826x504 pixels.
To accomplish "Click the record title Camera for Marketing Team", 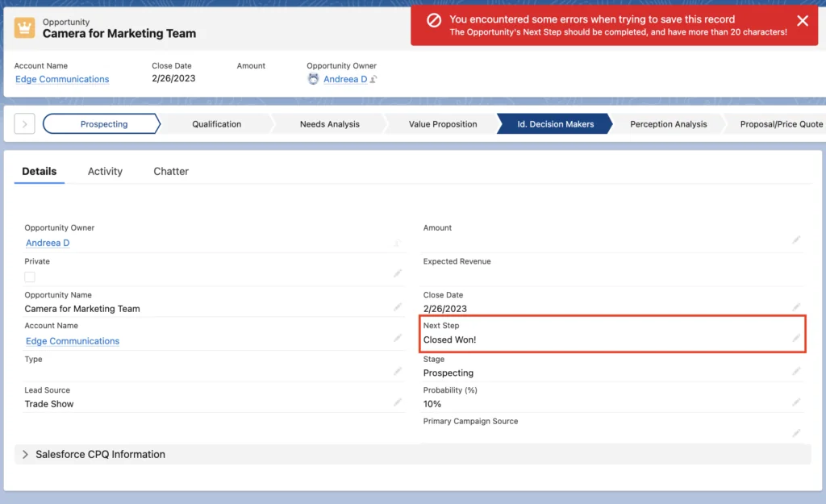I will [x=119, y=33].
